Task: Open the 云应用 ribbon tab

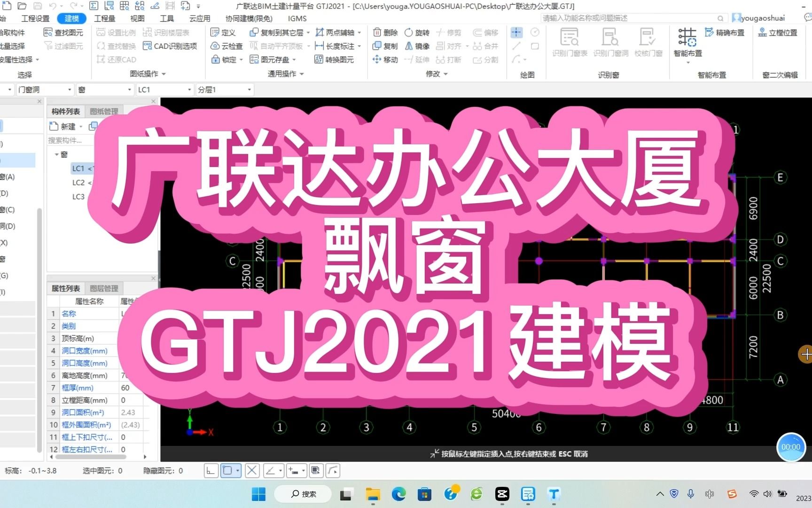Action: (200, 18)
